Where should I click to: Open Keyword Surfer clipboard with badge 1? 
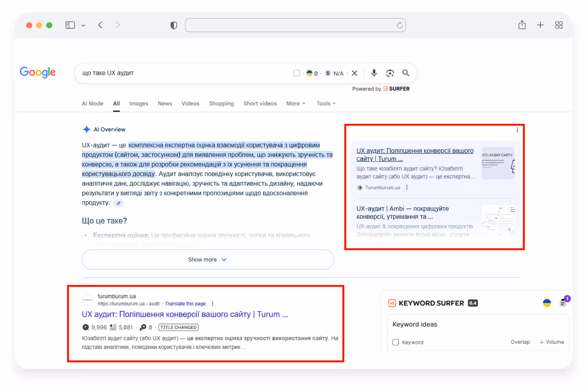coord(563,303)
